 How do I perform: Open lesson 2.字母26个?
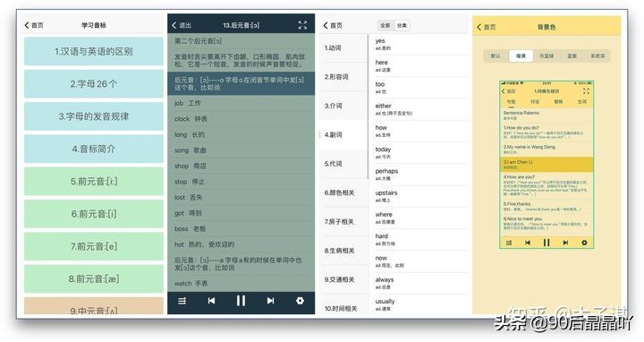94,84
